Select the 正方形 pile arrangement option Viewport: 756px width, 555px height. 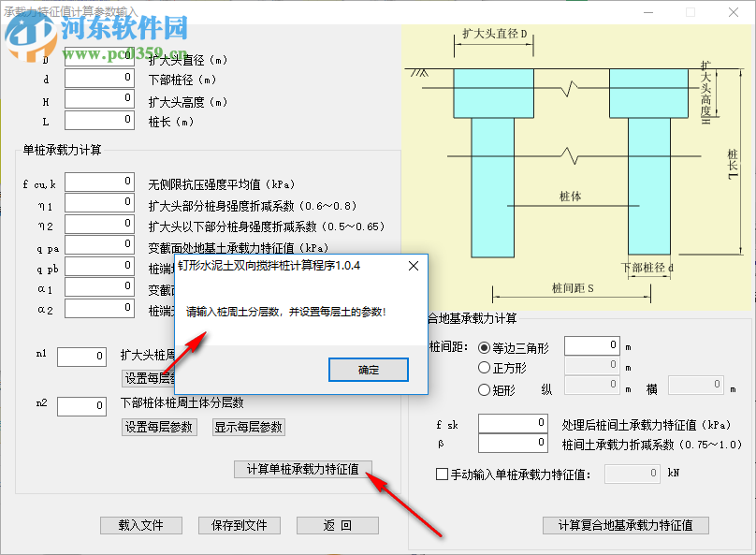click(x=484, y=365)
